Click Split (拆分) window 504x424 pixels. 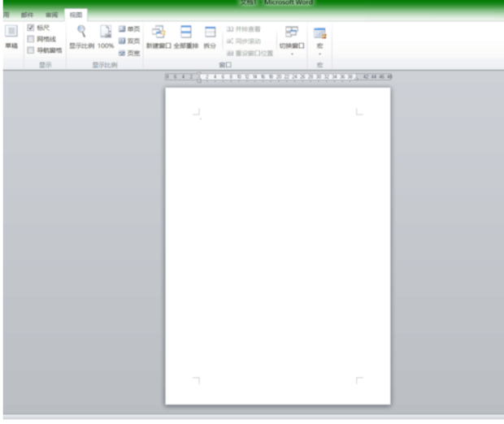[210, 37]
